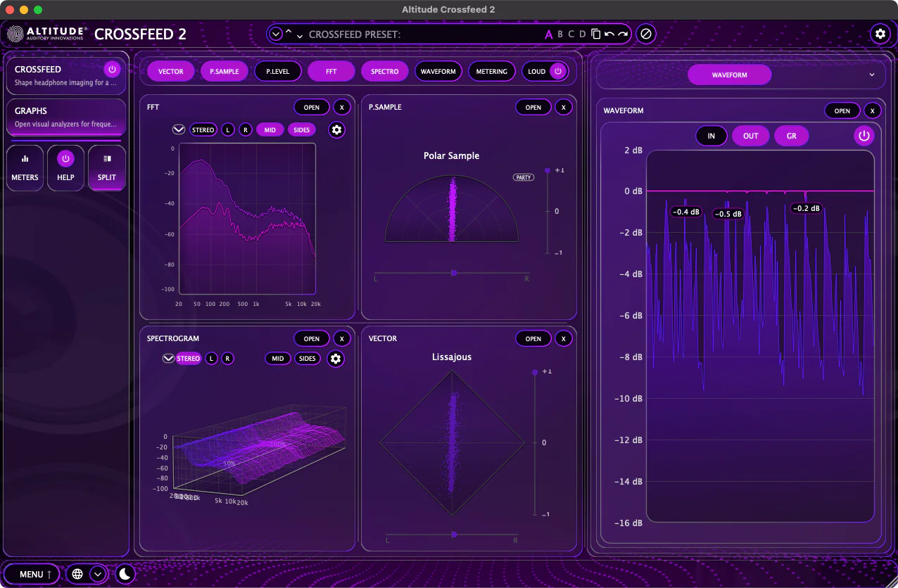Open the global settings gear at top right
The height and width of the screenshot is (588, 898).
click(880, 34)
